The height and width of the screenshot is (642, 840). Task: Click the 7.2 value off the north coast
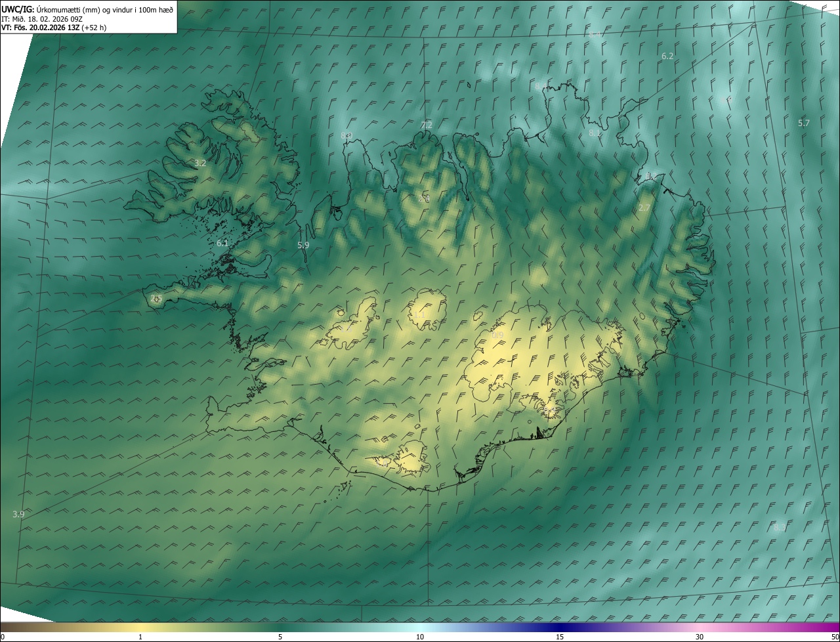click(427, 125)
